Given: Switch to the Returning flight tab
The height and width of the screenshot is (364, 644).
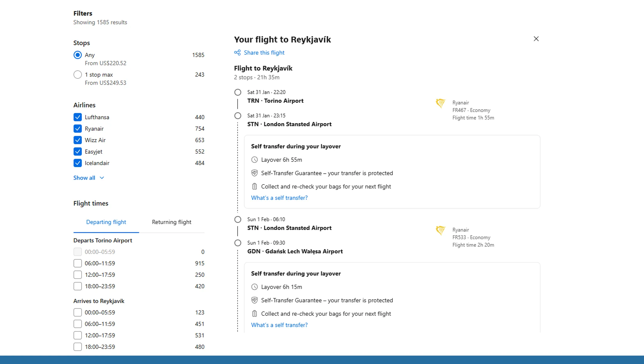Looking at the screenshot, I should (x=172, y=222).
